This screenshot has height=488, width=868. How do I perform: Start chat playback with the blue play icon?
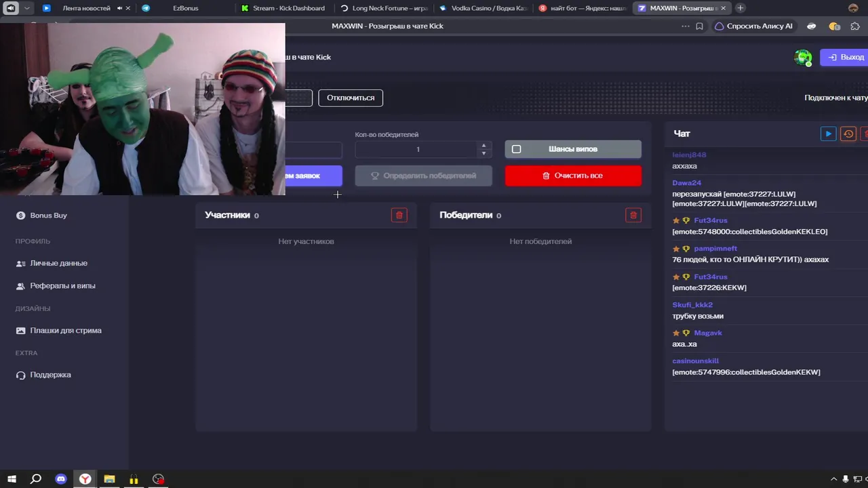click(x=828, y=134)
